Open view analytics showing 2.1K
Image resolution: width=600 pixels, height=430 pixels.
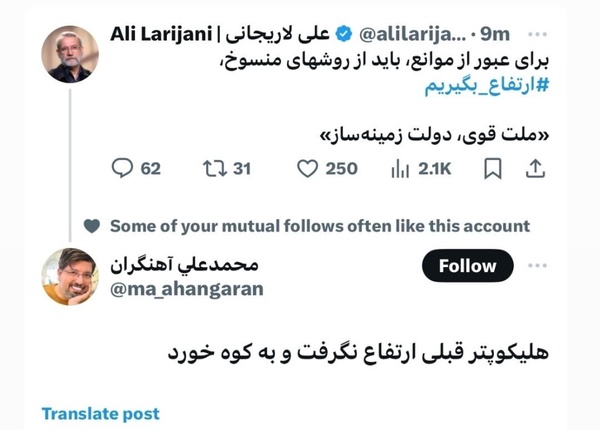click(x=400, y=169)
